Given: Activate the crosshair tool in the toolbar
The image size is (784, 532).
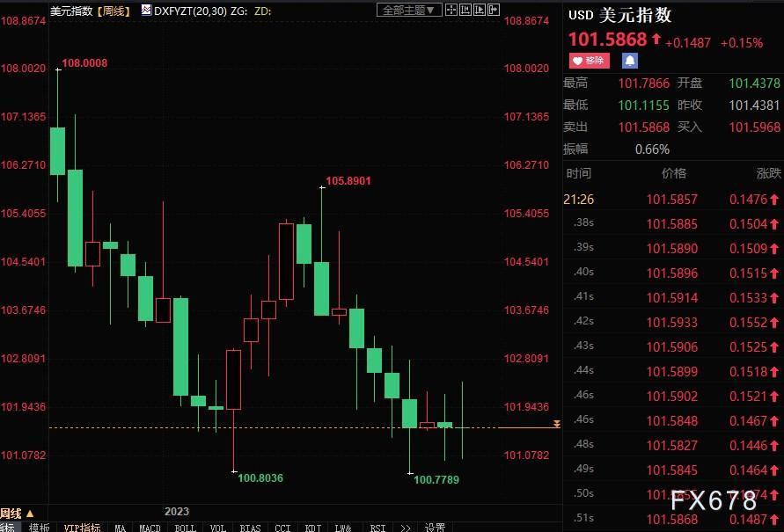Looking at the screenshot, I should [450, 10].
